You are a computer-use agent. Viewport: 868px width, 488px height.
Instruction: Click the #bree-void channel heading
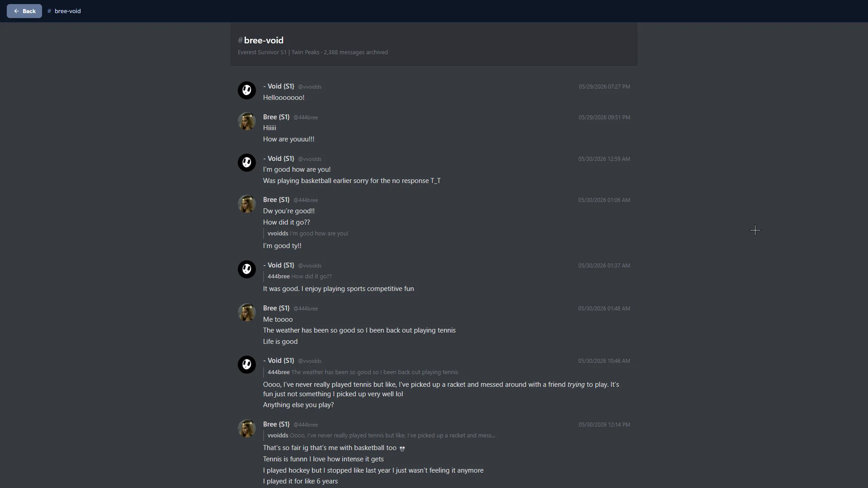click(261, 40)
